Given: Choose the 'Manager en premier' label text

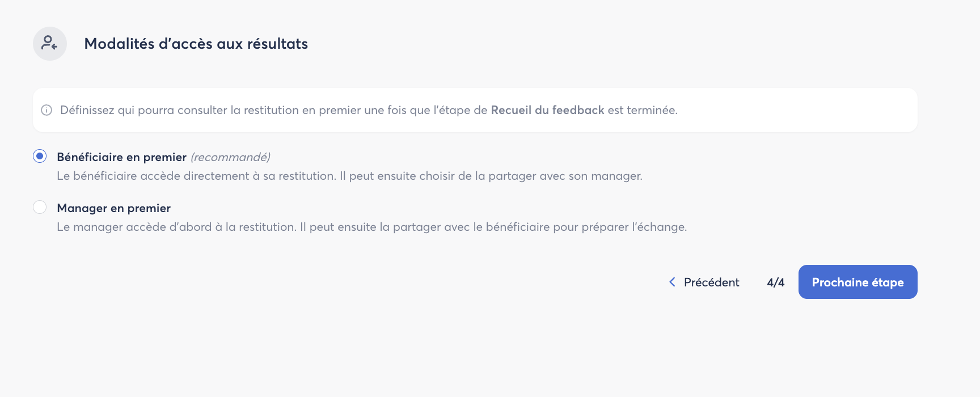Looking at the screenshot, I should click(x=113, y=208).
